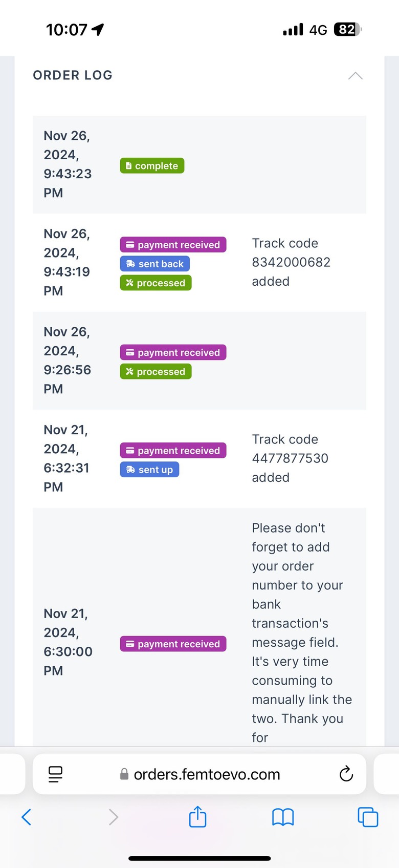Screen dimensions: 399x868
Task: Open the Safari tabs overview icon
Action: pyautogui.click(x=368, y=817)
